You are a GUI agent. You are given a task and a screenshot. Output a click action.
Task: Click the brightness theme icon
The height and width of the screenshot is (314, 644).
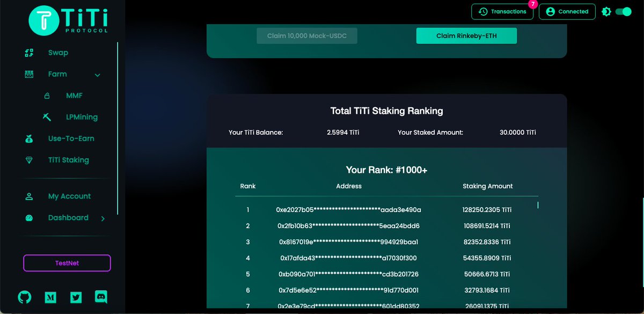point(606,12)
